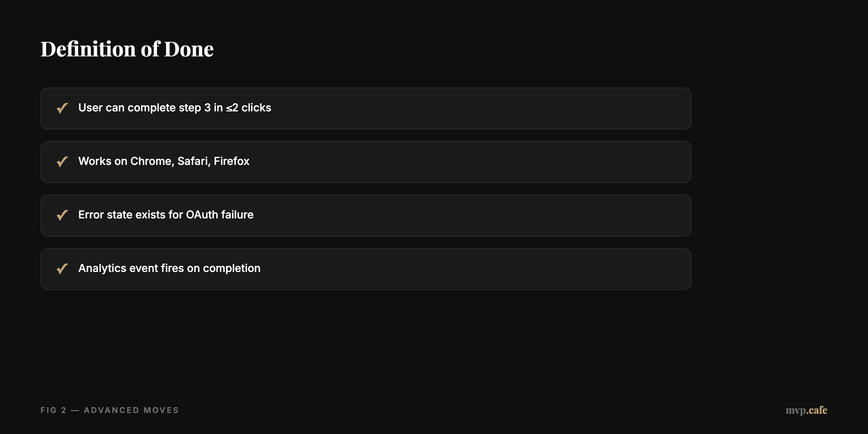Image resolution: width=868 pixels, height=434 pixels.
Task: Click empty area of third checklist card
Action: click(x=470, y=216)
